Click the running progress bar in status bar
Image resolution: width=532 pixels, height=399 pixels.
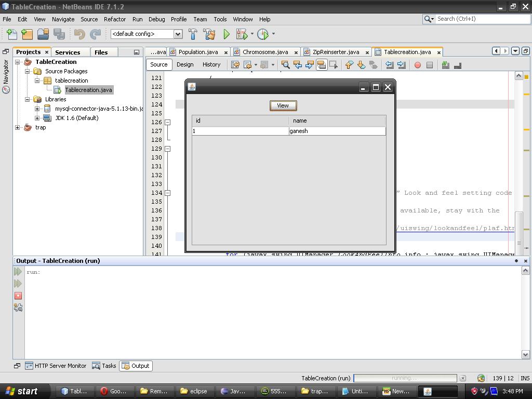tap(405, 378)
